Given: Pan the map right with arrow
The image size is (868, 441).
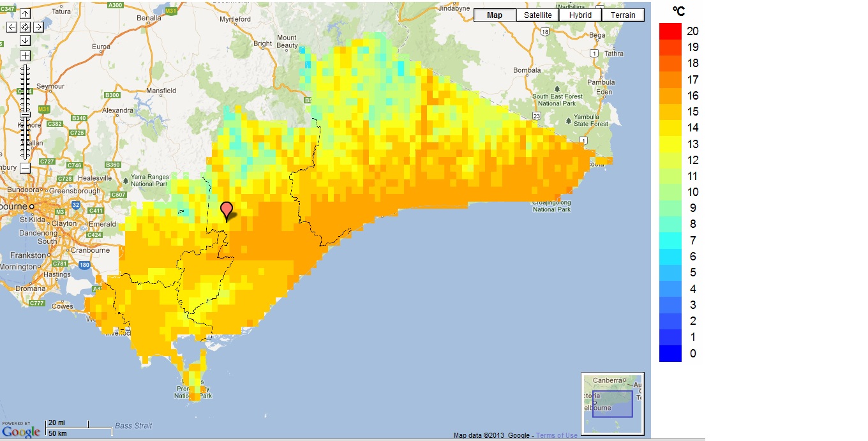Looking at the screenshot, I should [x=38, y=27].
